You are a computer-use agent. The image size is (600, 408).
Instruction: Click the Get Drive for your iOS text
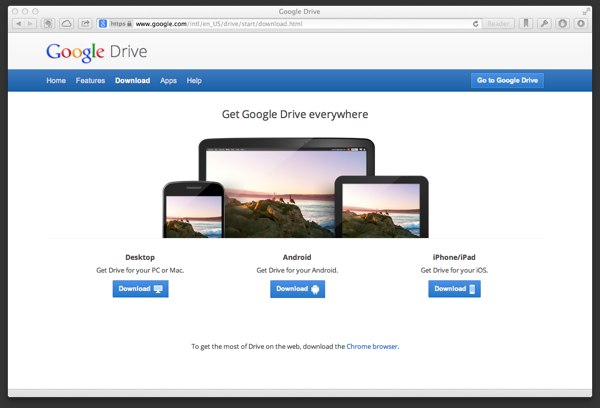(454, 270)
